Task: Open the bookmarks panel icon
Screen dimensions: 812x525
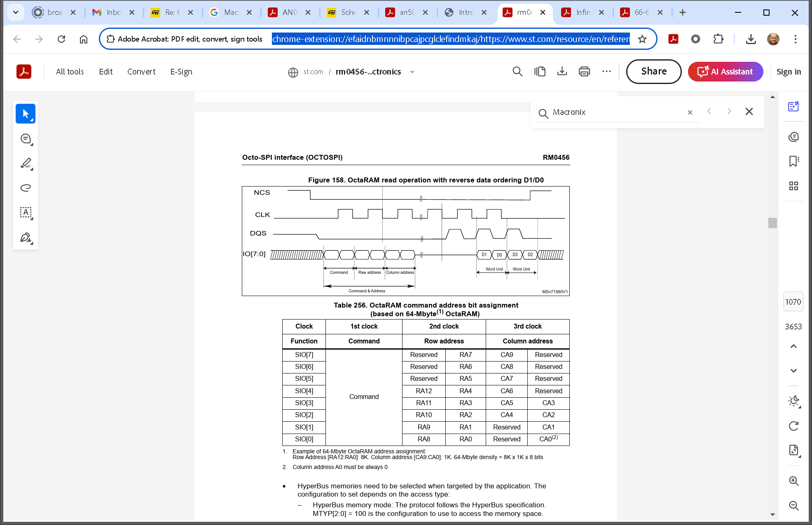Action: (793, 161)
